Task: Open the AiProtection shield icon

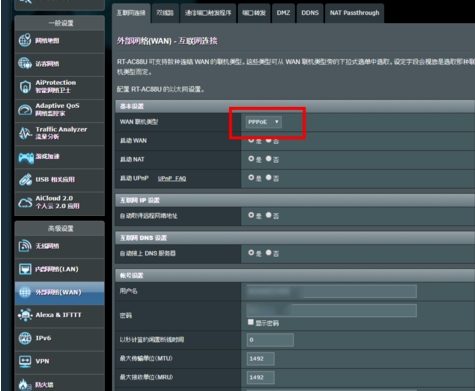Action: [x=25, y=87]
